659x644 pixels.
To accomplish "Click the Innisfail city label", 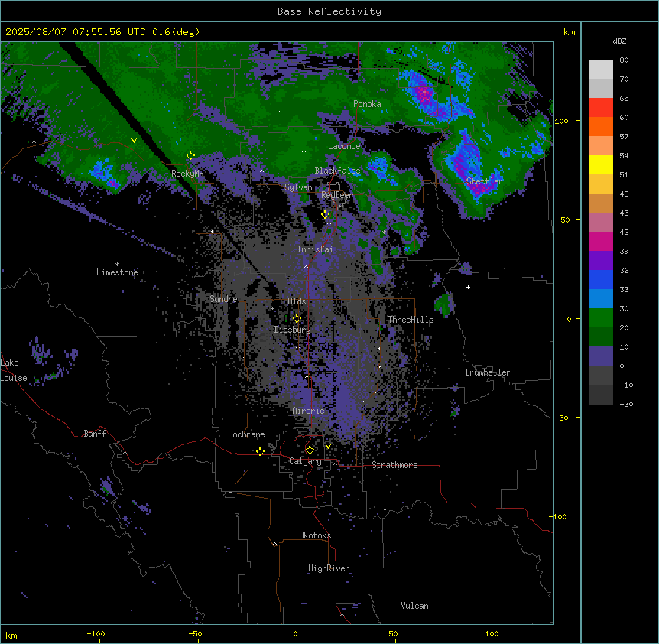I will 317,249.
